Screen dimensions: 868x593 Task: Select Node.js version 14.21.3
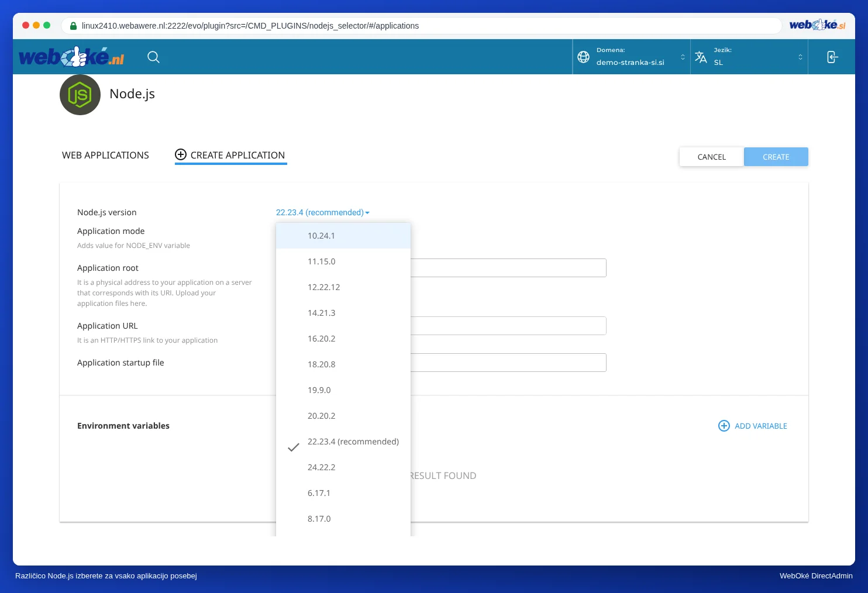(x=343, y=313)
